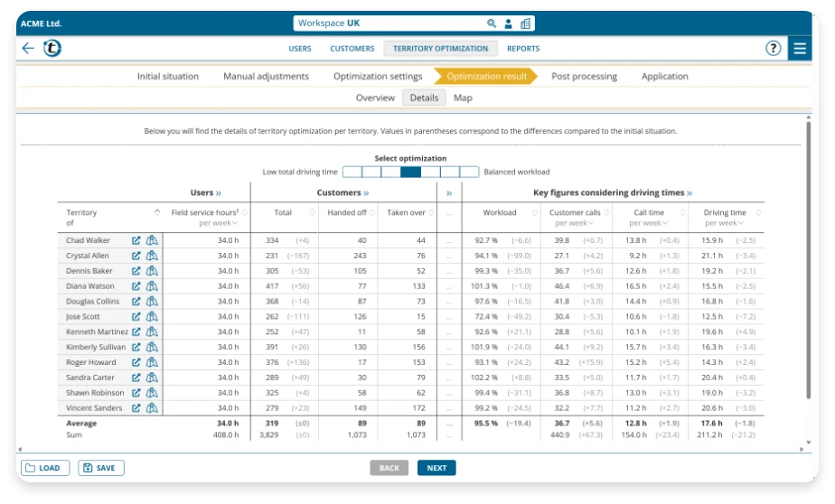The width and height of the screenshot is (835, 504).
Task: Click the search magnifier in workspace field
Action: pos(492,23)
